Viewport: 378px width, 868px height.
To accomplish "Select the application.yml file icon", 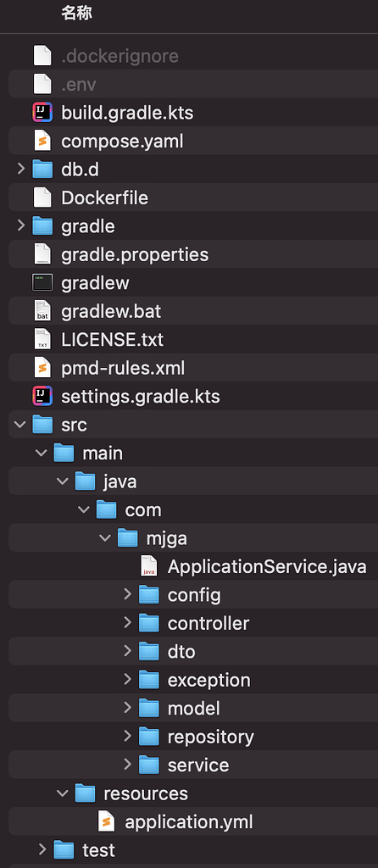I will (x=106, y=821).
